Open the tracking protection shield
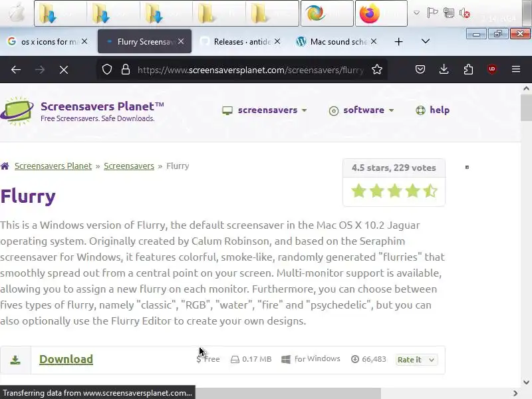This screenshot has width=532, height=399. pos(107,70)
